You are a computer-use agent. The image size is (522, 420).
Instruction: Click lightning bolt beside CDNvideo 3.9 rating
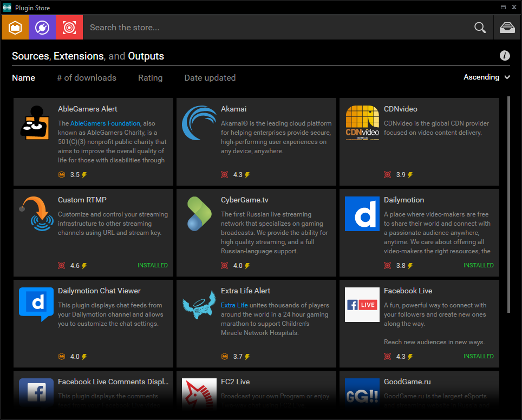(410, 175)
